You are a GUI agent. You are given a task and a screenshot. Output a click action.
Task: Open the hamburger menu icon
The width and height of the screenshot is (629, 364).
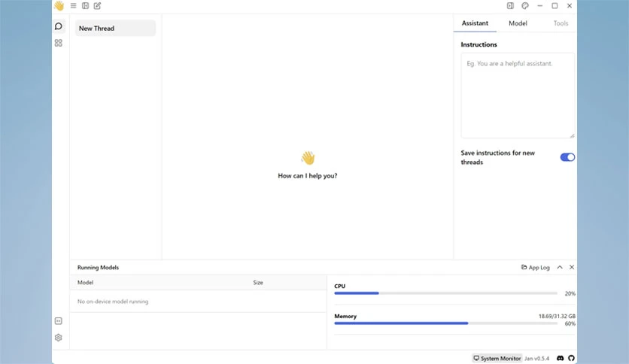[74, 5]
